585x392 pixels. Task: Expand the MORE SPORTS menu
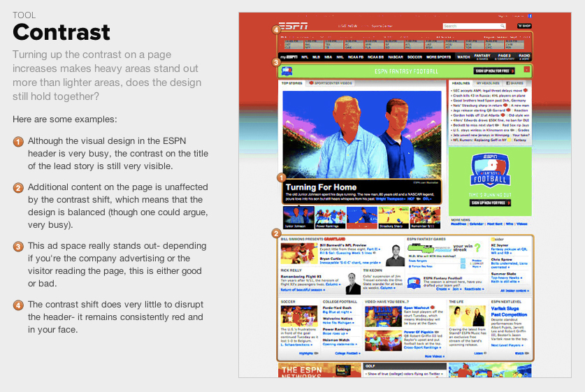click(439, 57)
